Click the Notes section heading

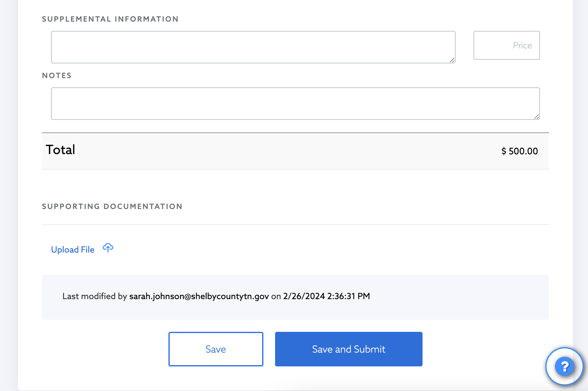tap(57, 76)
